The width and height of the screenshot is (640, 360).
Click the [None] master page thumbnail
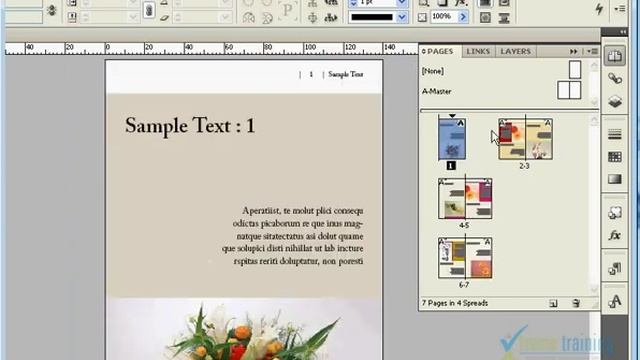tap(575, 69)
